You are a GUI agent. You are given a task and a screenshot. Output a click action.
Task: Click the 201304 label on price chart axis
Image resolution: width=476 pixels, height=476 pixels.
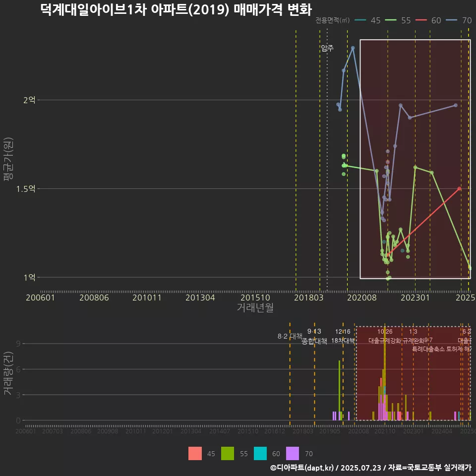(x=200, y=297)
